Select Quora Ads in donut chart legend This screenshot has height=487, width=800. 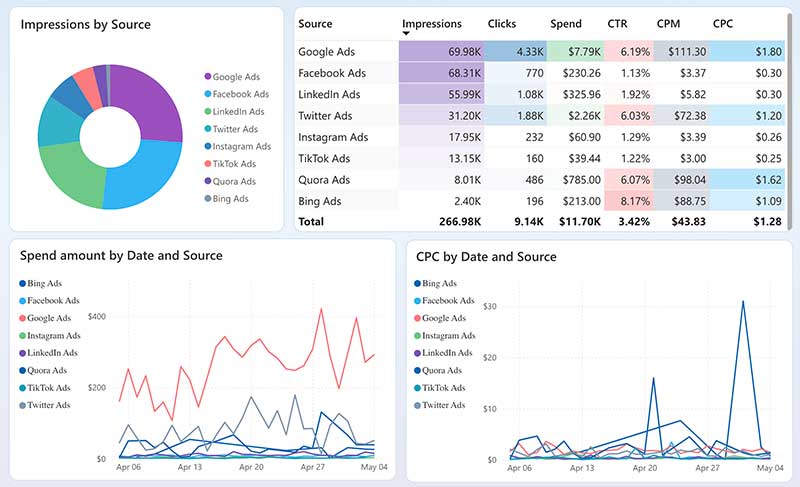pyautogui.click(x=230, y=181)
